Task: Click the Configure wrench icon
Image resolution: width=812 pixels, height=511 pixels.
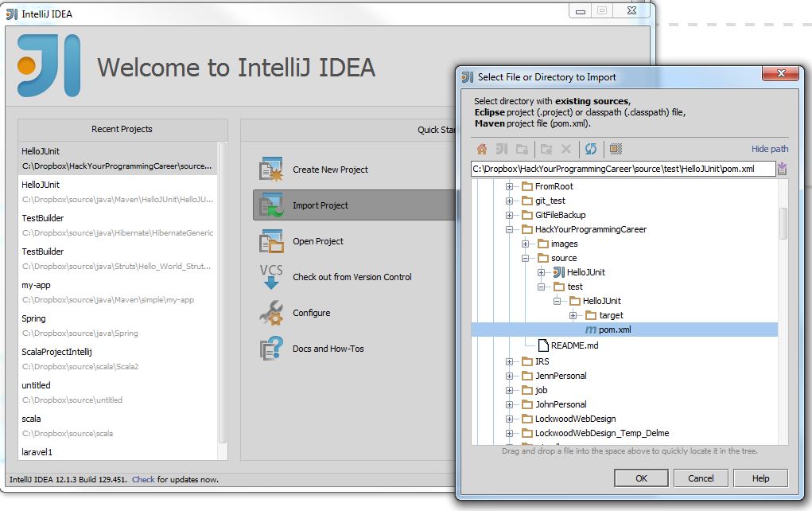Action: click(271, 313)
